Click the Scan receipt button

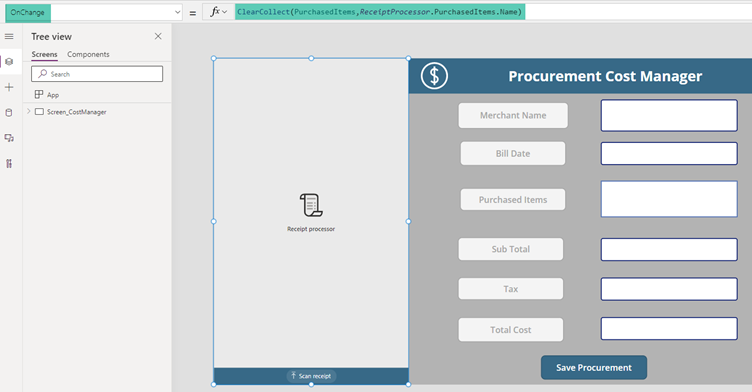click(x=311, y=376)
